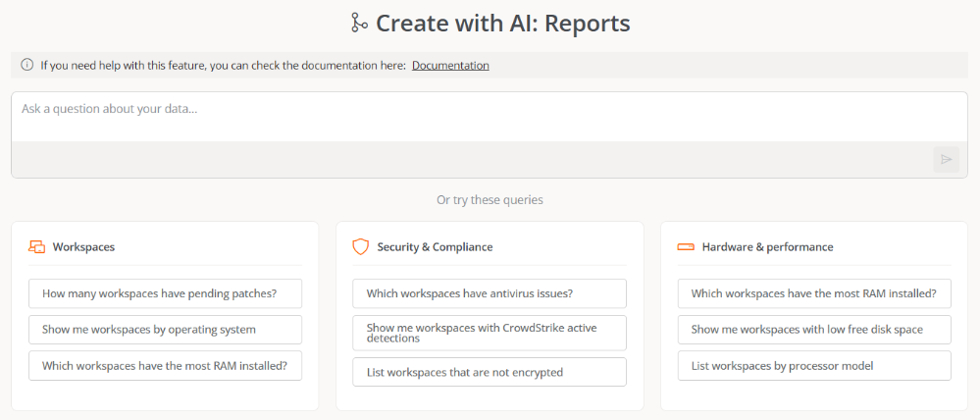Click the 'Create with AI: Reports' title
The height and width of the screenshot is (420, 980).
502,23
